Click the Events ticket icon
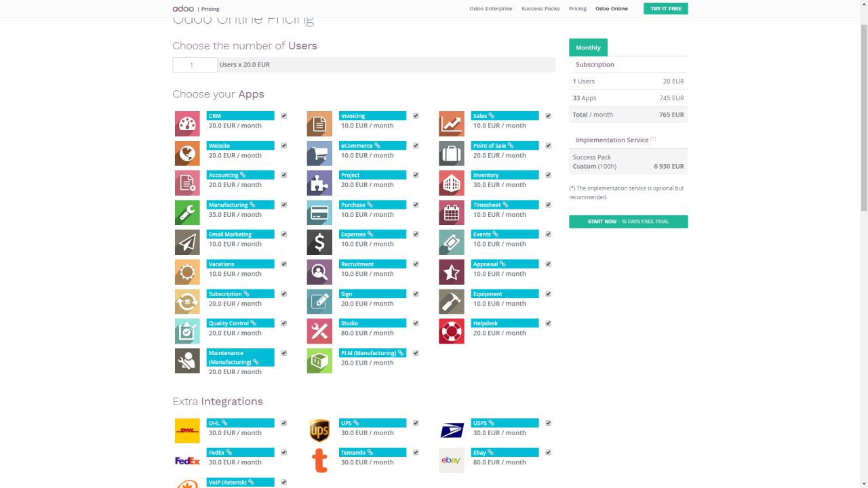The width and height of the screenshot is (868, 488). point(452,243)
